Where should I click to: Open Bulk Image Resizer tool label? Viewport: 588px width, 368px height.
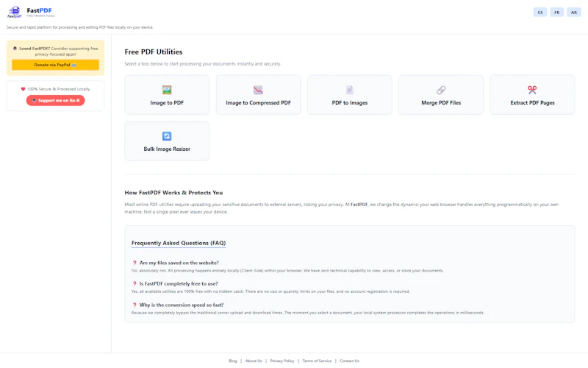[x=167, y=149]
